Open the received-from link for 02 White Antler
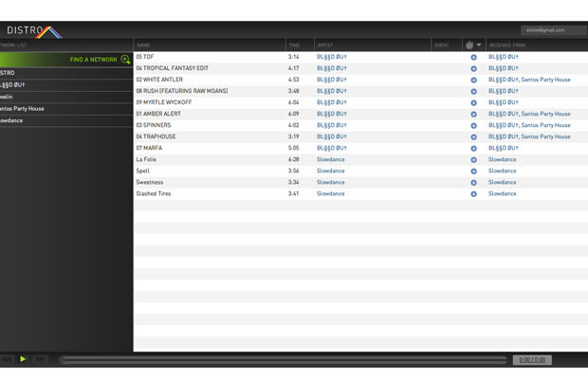This screenshot has height=379, width=588. (x=529, y=80)
